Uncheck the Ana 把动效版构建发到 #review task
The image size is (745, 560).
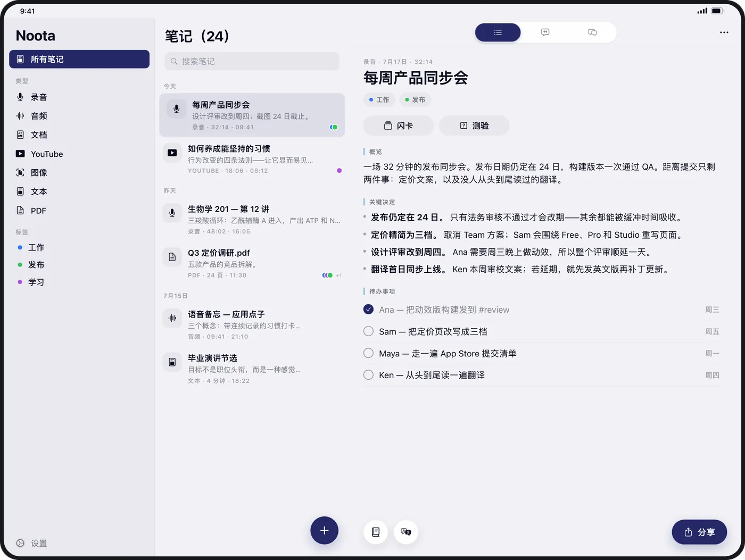[x=368, y=310]
